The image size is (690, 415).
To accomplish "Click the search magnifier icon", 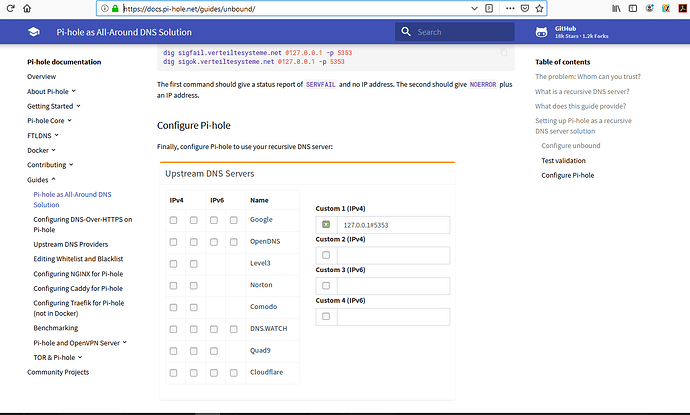I will tap(406, 32).
